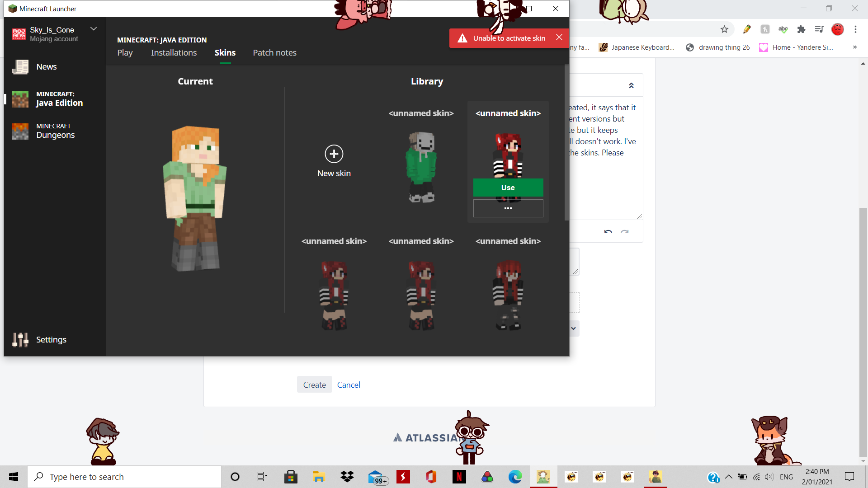This screenshot has height=488, width=868.
Task: Open the News section icon
Action: click(x=20, y=67)
